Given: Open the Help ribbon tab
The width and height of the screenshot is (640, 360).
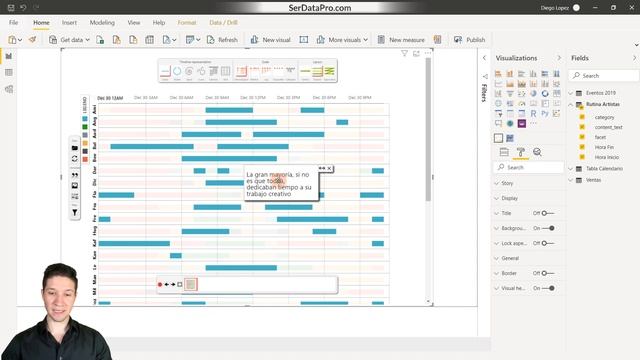Looking at the screenshot, I should [159, 22].
